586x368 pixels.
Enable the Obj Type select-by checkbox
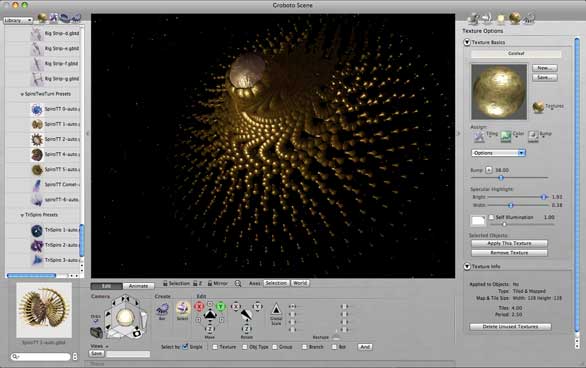(x=245, y=347)
